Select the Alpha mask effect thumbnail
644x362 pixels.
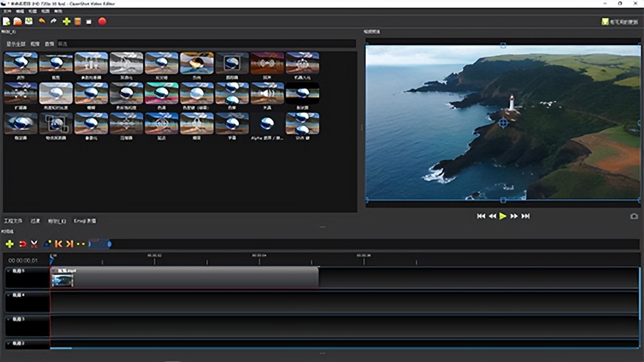pyautogui.click(x=267, y=124)
